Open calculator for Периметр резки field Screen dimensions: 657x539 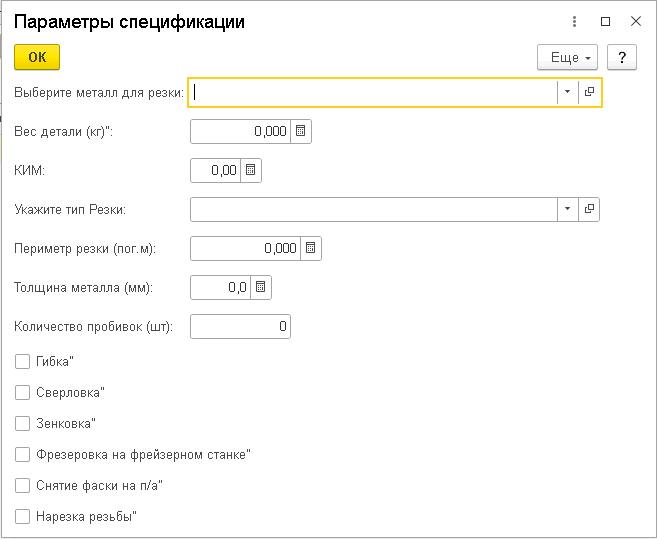311,248
